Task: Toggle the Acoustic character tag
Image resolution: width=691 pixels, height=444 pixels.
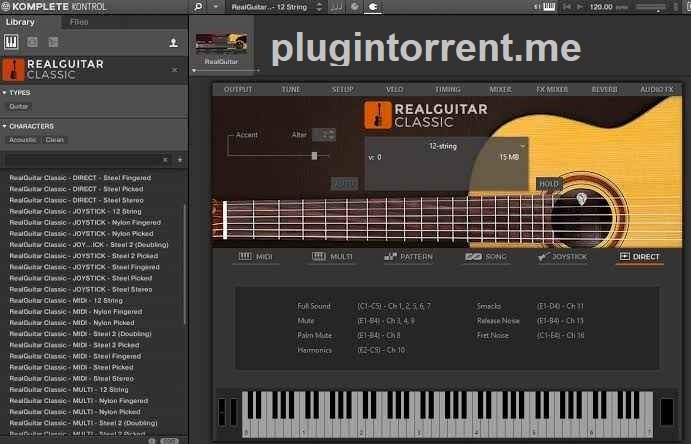Action: [x=22, y=140]
